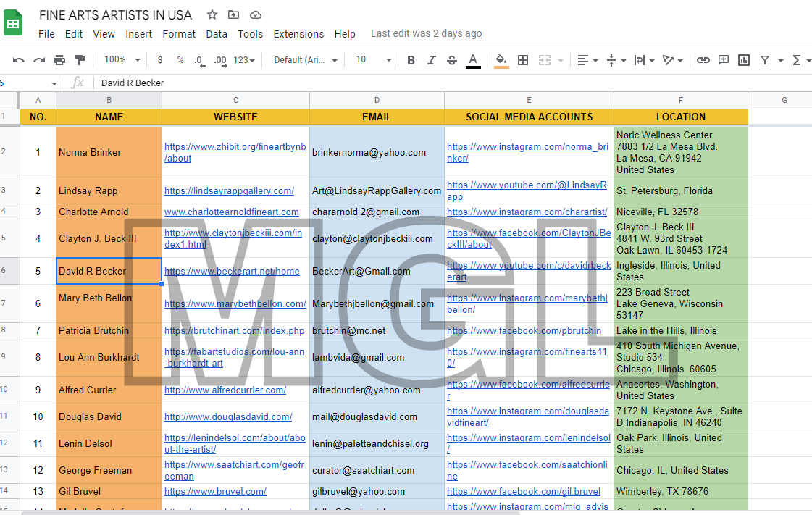The height and width of the screenshot is (515, 812).
Task: Select the cell 'Gil Bruvel'
Action: click(109, 492)
